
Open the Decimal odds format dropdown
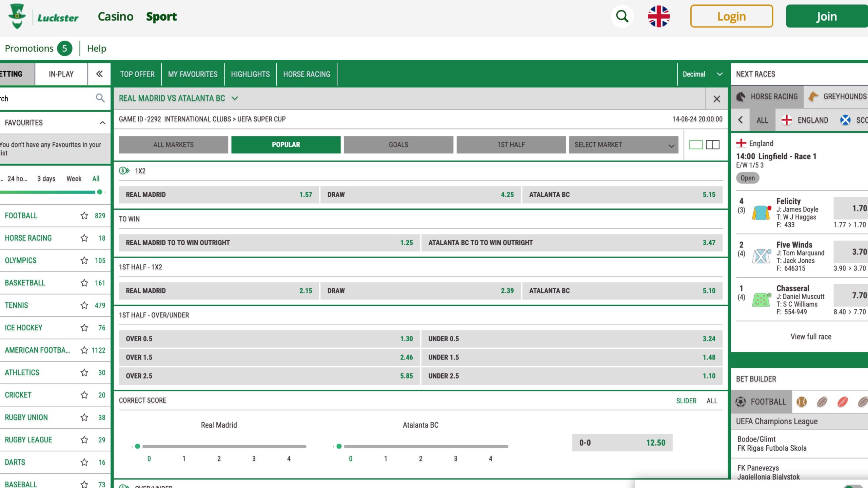coord(702,74)
